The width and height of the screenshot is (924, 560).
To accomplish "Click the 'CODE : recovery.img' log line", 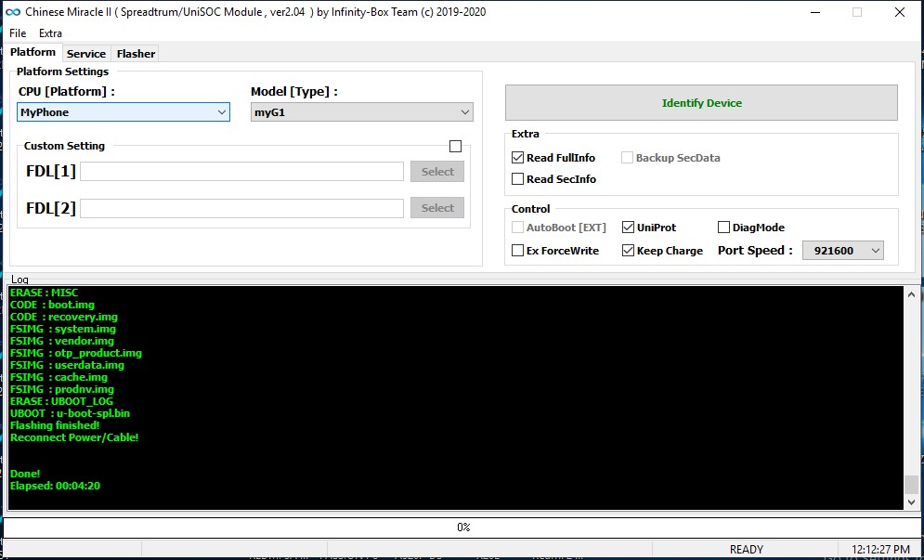I will pos(64,317).
